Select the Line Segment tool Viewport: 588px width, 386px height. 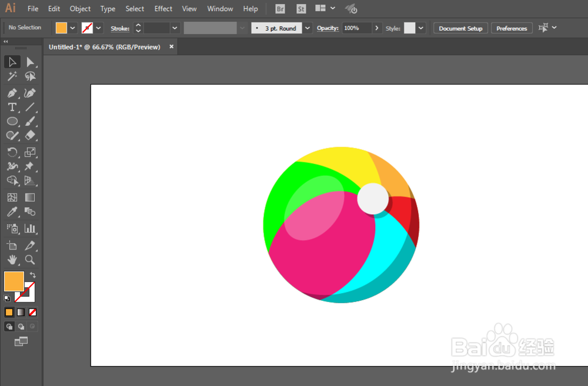(30, 107)
